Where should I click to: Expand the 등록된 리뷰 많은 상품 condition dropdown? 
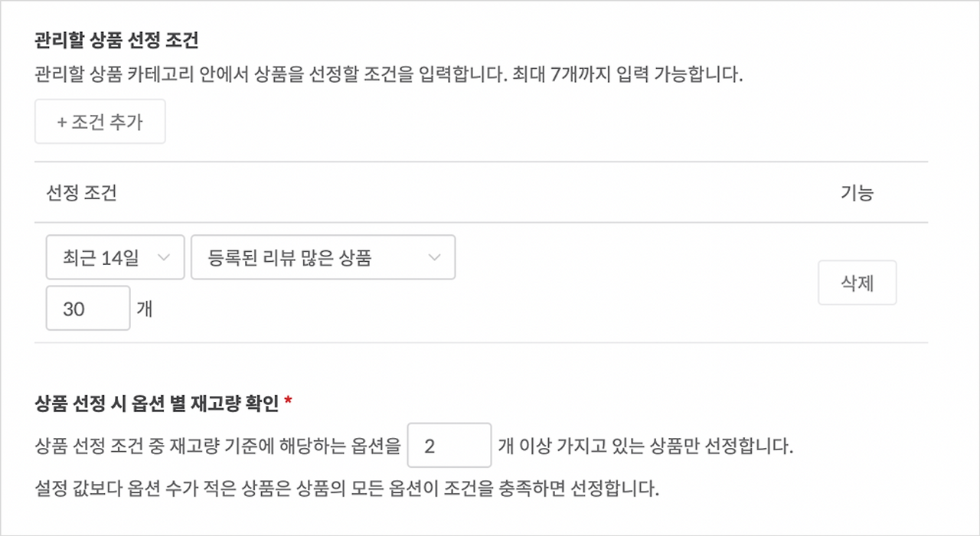point(322,257)
